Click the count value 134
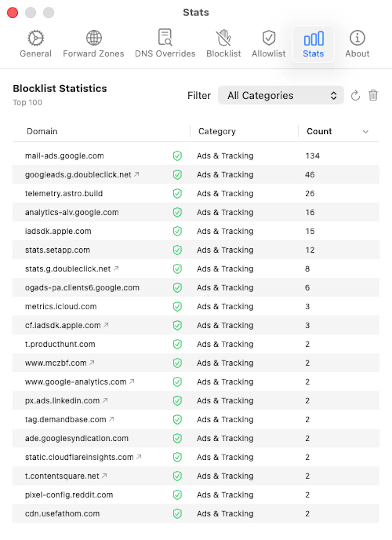This screenshot has height=540, width=392. (x=312, y=156)
